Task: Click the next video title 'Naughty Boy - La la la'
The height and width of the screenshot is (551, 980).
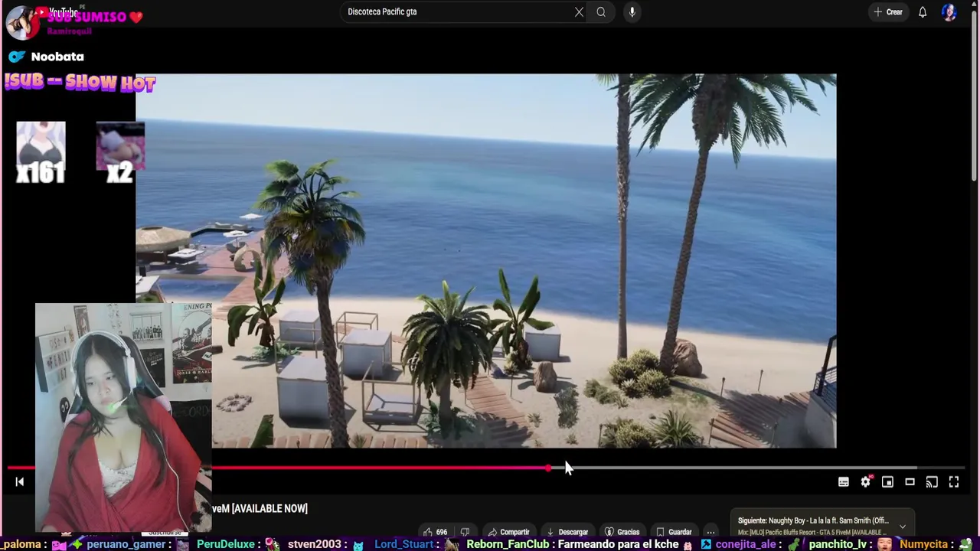Action: (828, 520)
